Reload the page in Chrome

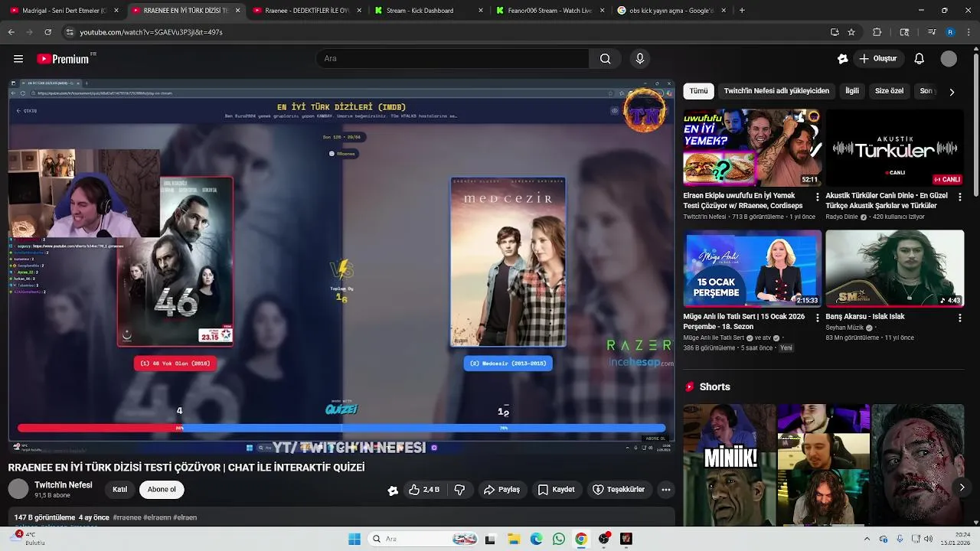tap(47, 32)
